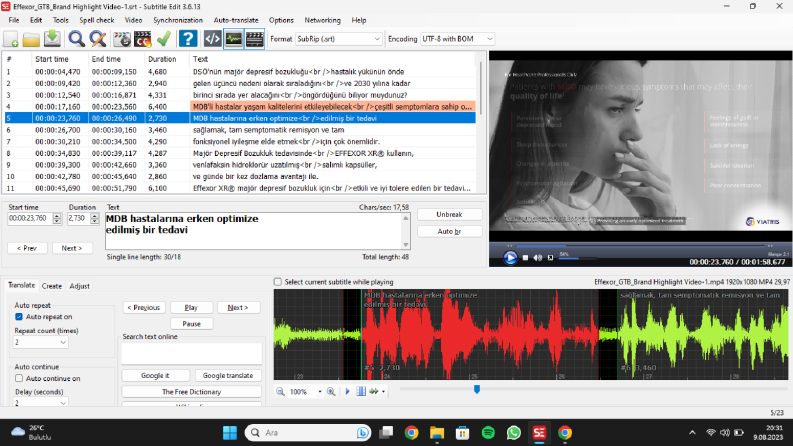Mute the video player sound

point(538,258)
